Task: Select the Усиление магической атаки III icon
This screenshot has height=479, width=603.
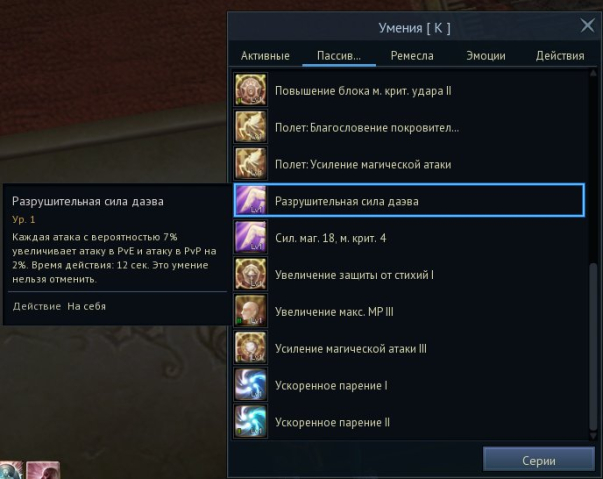Action: [250, 348]
